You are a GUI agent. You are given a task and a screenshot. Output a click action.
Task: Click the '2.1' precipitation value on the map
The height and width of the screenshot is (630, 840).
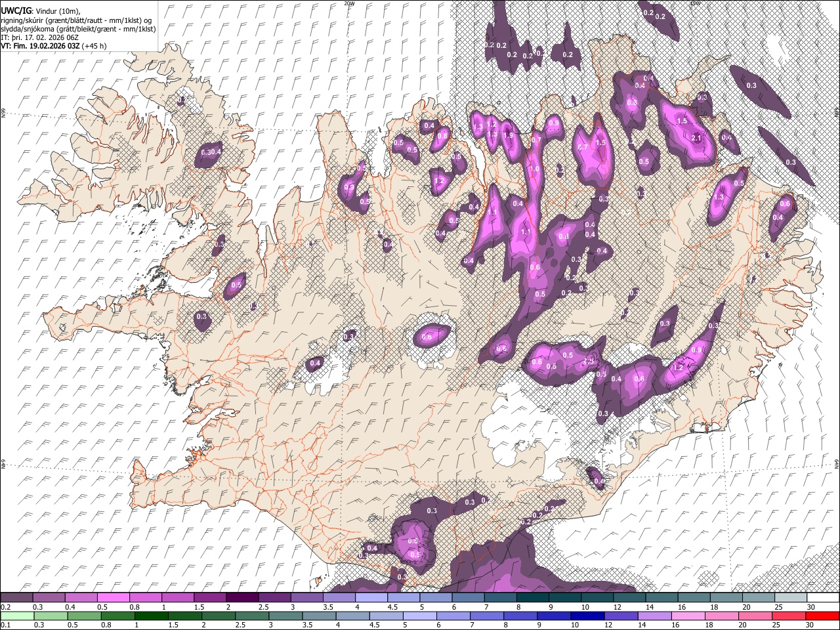(x=697, y=138)
